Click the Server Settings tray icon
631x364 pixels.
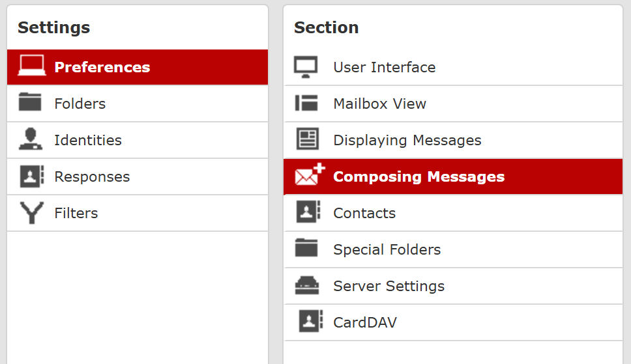point(306,285)
